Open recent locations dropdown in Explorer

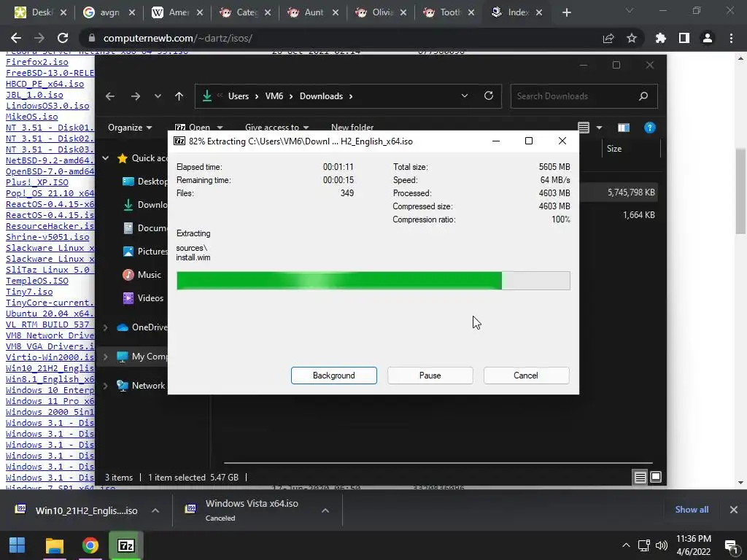point(158,96)
